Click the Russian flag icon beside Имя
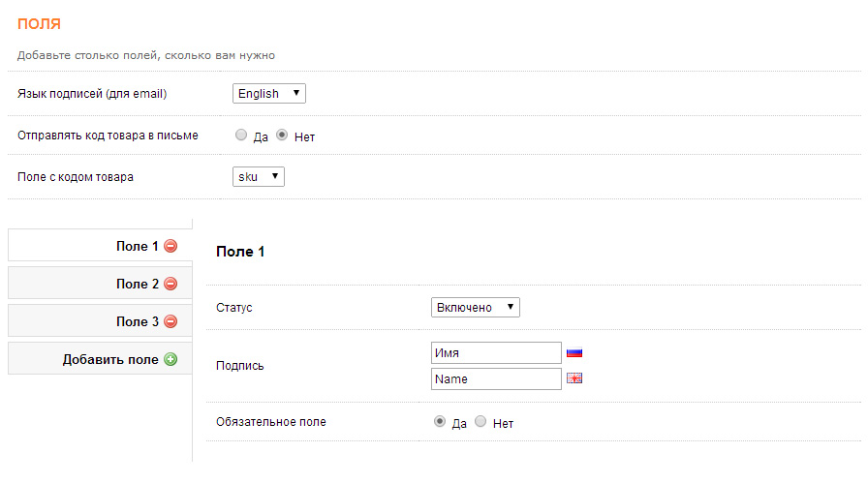Viewport: 868px width, 483px height. click(574, 353)
